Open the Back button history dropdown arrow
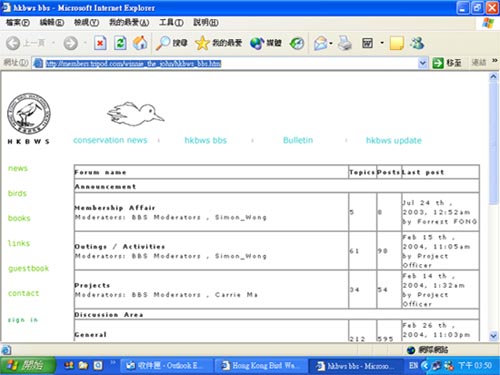500x375 pixels. (53, 43)
